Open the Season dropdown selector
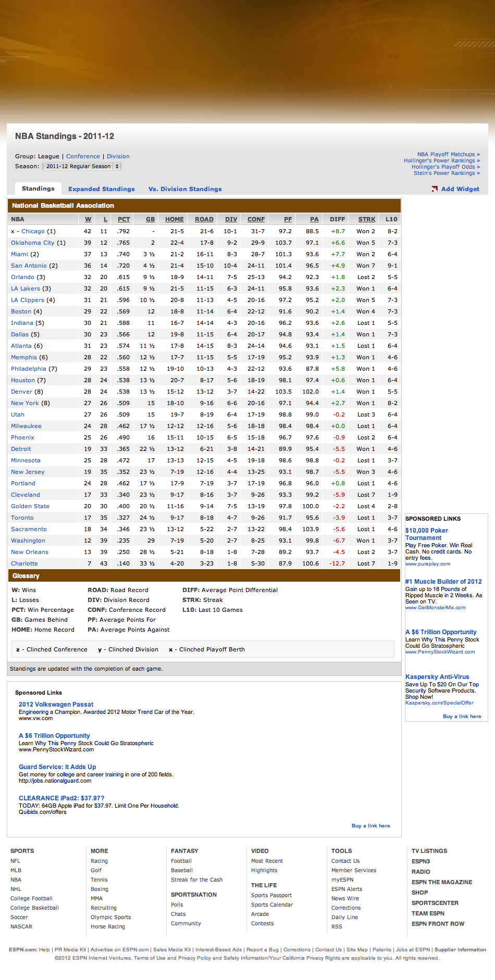Viewport: 495px width, 980px height. pyautogui.click(x=81, y=167)
